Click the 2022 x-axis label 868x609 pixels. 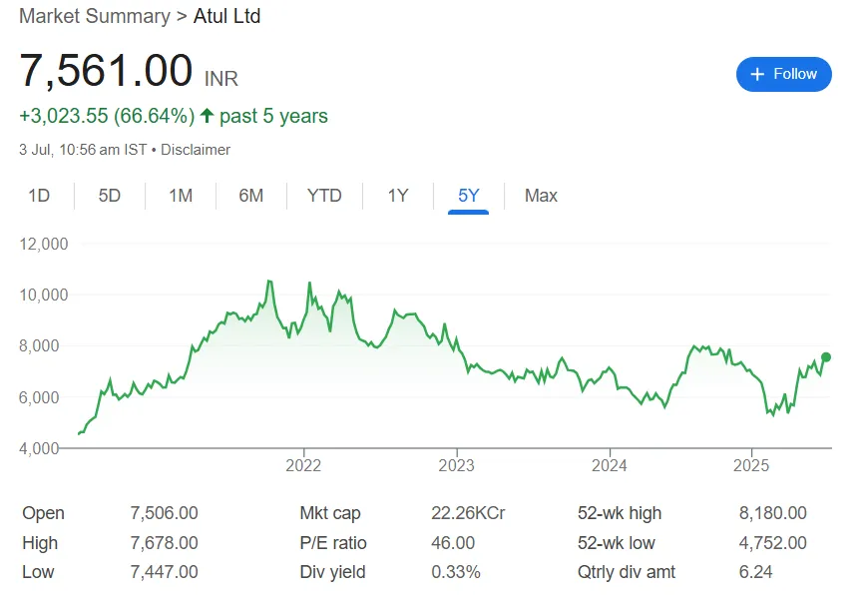303,465
